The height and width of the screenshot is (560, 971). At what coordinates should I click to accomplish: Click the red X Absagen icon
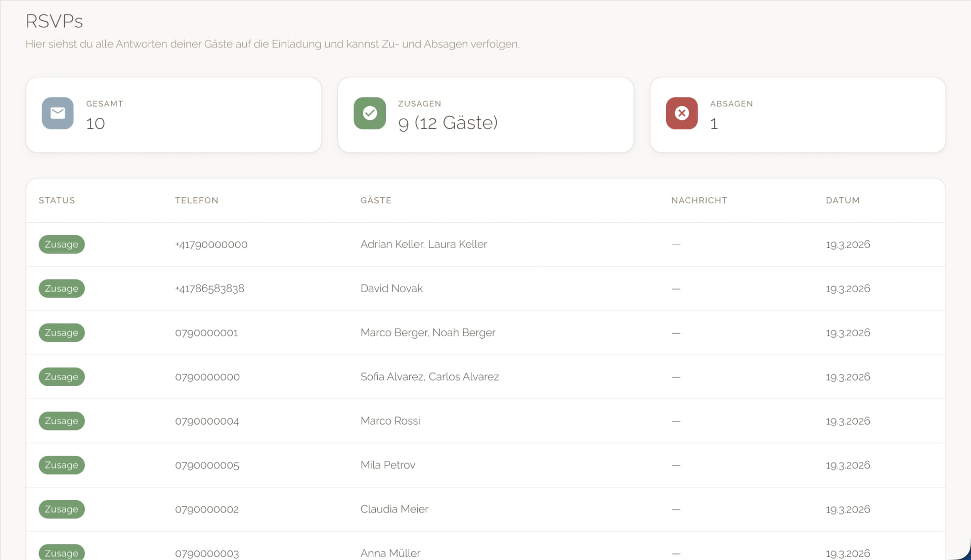682,113
